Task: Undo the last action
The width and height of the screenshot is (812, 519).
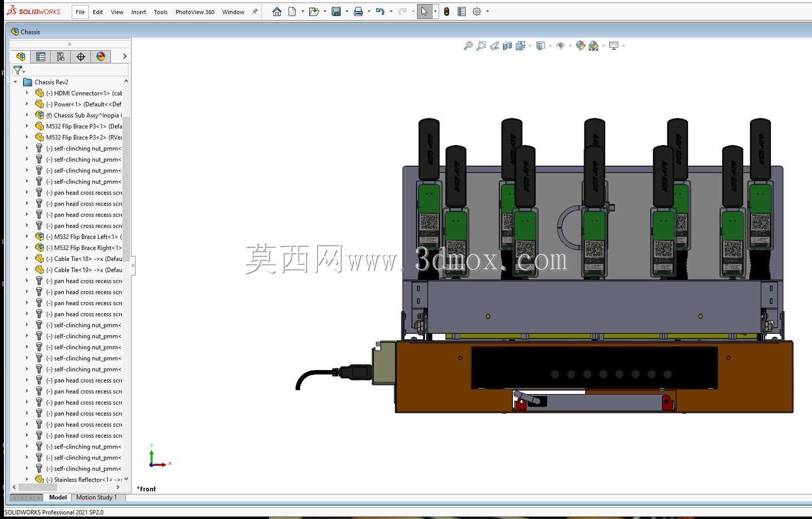Action: pyautogui.click(x=380, y=12)
